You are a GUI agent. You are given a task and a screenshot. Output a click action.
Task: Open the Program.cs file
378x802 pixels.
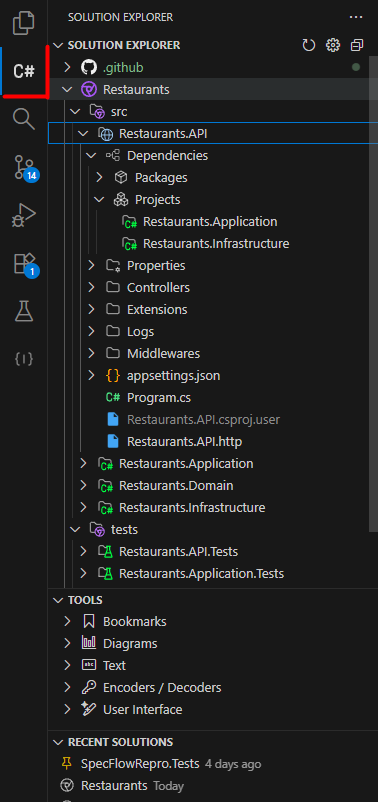pos(159,397)
